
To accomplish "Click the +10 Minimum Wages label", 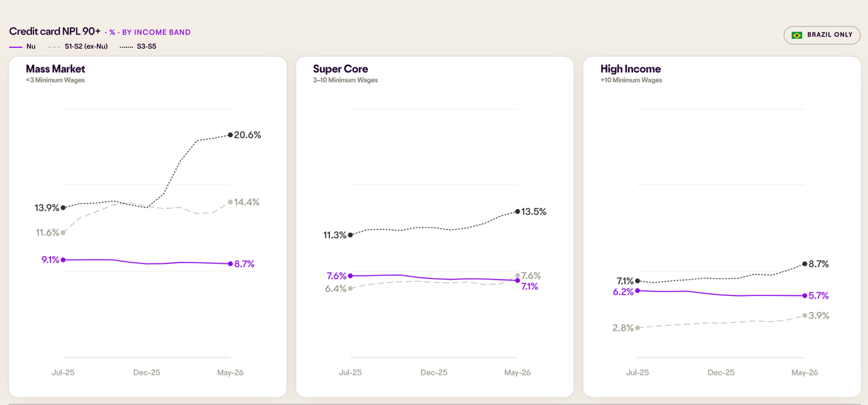I will coord(631,80).
